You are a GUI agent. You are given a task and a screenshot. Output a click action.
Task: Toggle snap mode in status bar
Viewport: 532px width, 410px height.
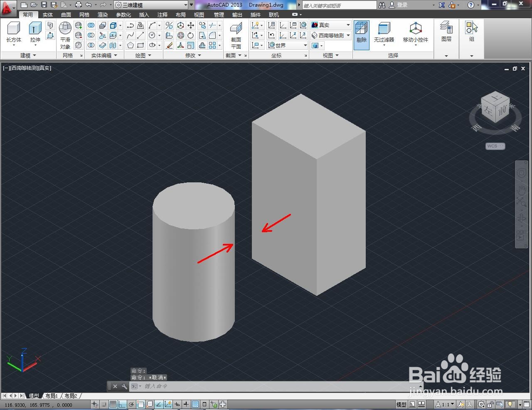click(104, 404)
